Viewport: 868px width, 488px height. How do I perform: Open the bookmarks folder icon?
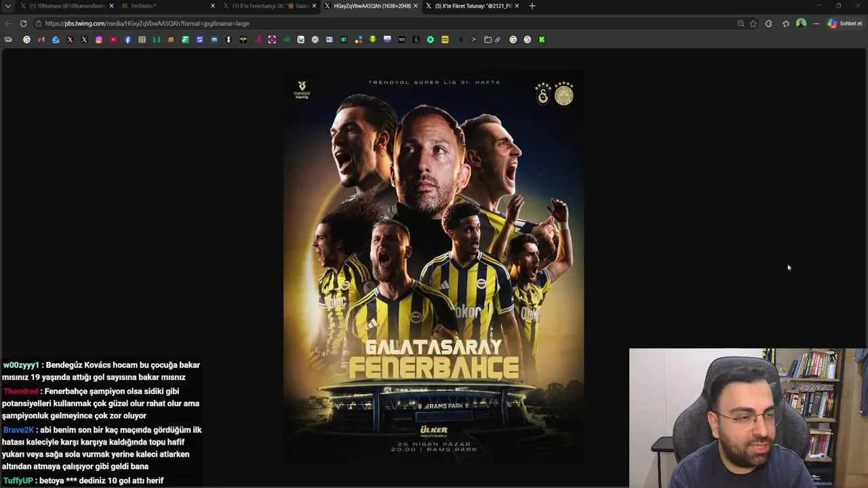(x=488, y=39)
